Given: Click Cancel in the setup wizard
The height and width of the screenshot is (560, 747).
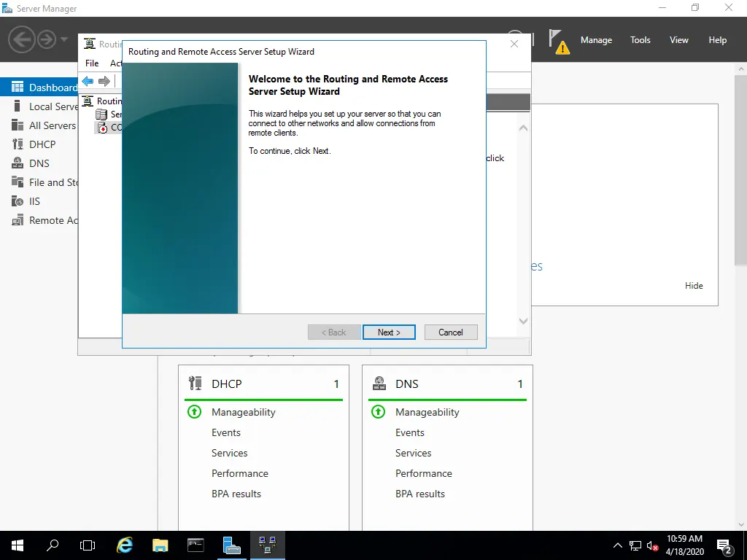Looking at the screenshot, I should pyautogui.click(x=451, y=332).
